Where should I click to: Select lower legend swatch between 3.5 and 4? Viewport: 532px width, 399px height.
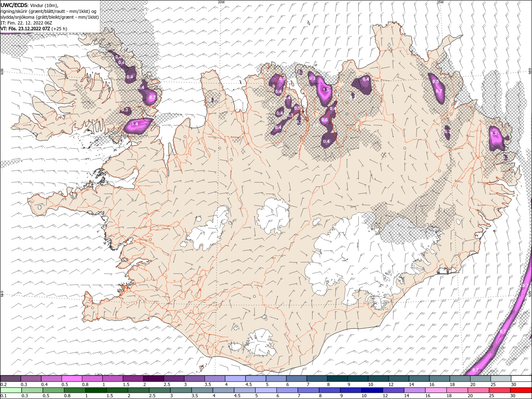(202, 390)
